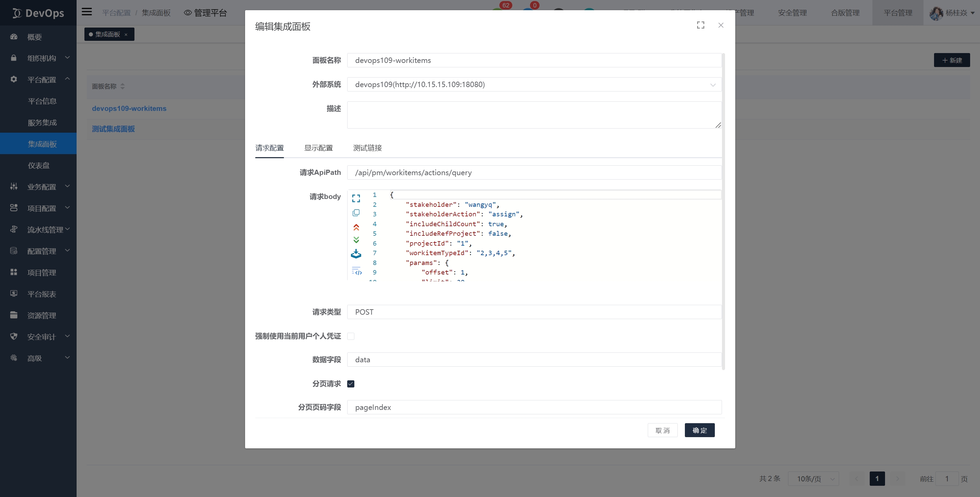Click the 取消 cancel button
This screenshot has width=980, height=497.
point(662,430)
